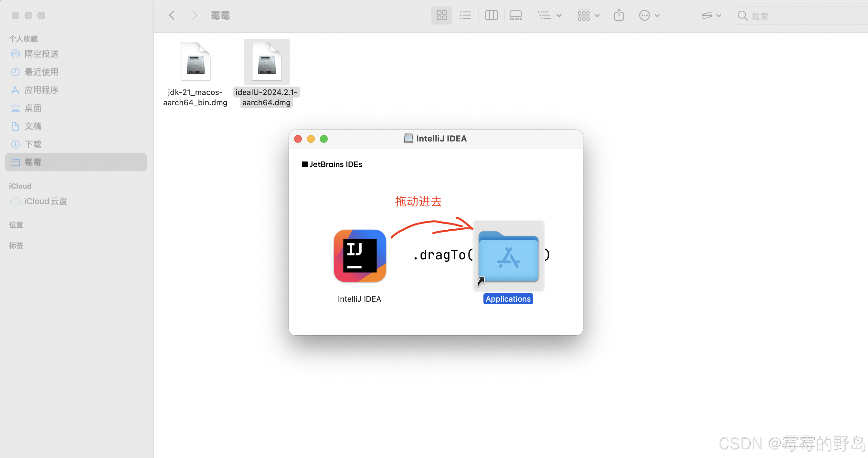Viewport: 868px width, 458px height.
Task: Select the idealU-2024.2.1-aarch64.dmg disk image
Action: (x=267, y=62)
